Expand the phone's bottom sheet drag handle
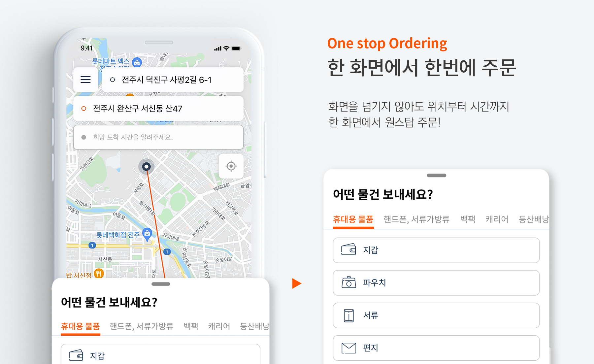This screenshot has height=364, width=594. [161, 284]
